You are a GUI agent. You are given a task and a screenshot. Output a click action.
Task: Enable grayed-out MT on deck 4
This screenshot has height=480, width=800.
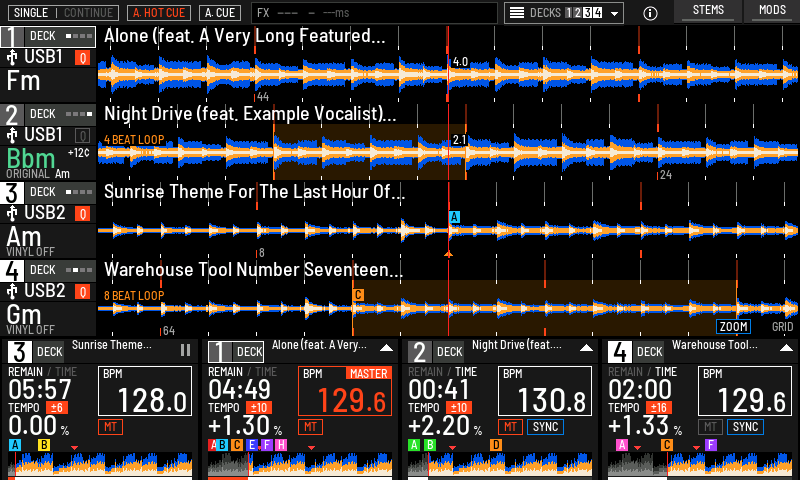[710, 427]
